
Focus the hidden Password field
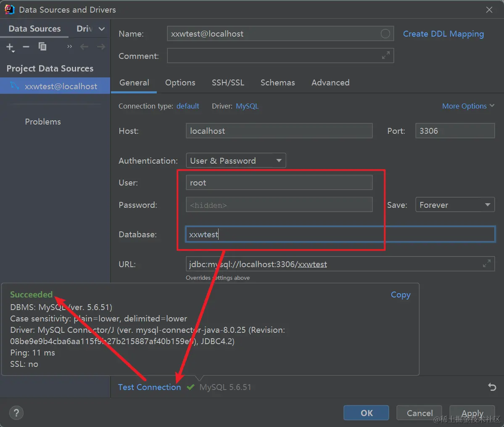point(279,204)
